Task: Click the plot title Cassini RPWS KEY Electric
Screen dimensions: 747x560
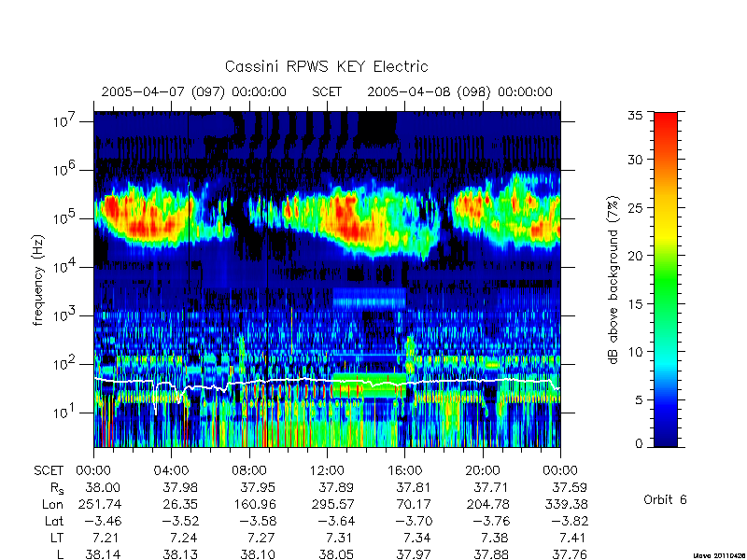Action: pyautogui.click(x=326, y=66)
